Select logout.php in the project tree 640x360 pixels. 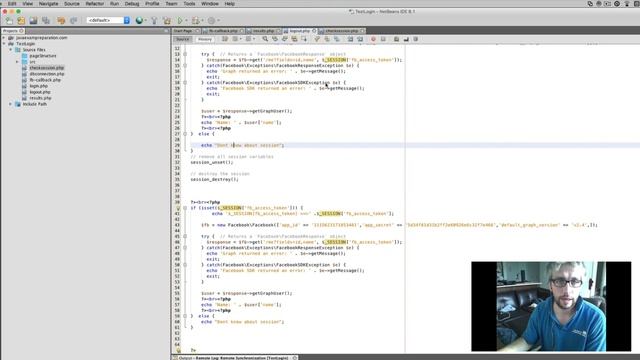[40, 92]
